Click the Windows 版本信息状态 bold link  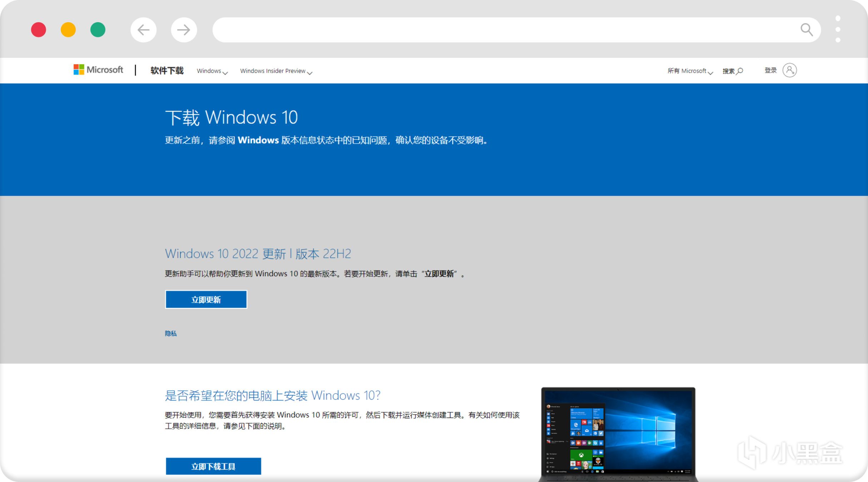click(258, 140)
